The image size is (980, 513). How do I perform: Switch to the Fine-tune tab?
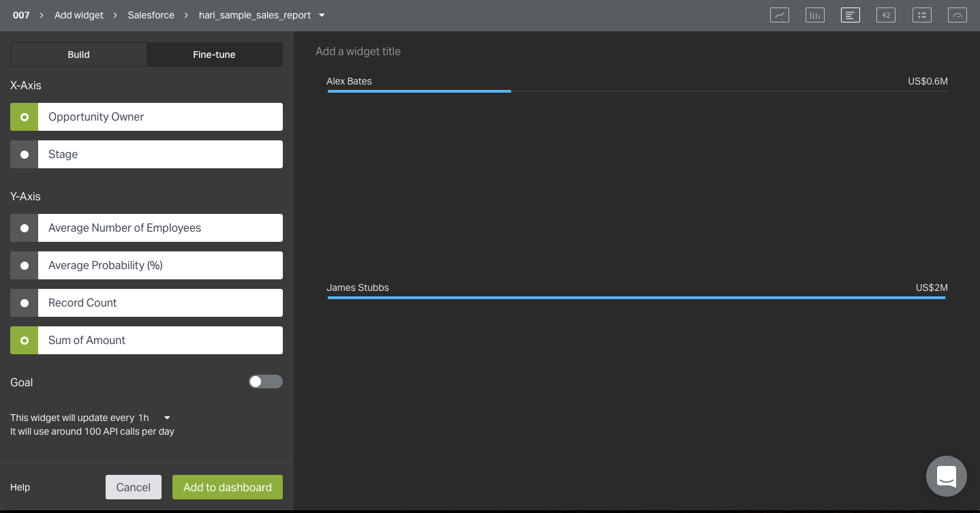click(214, 55)
